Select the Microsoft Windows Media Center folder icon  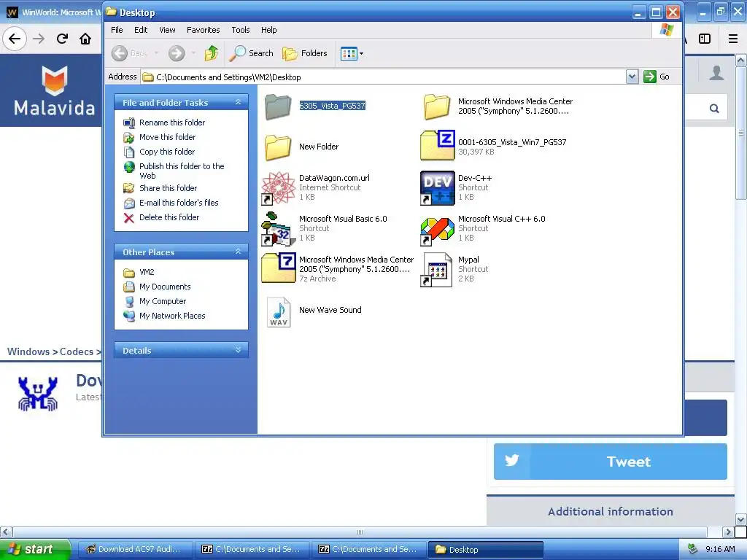click(x=437, y=106)
